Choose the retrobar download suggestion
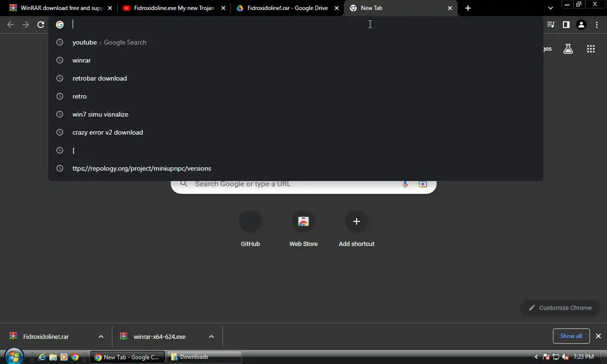This screenshot has width=607, height=364. [x=296, y=78]
